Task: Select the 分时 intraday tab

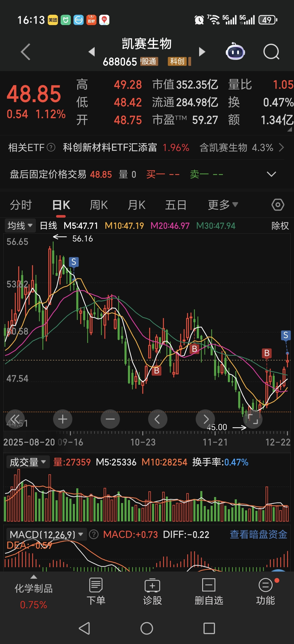Action: [21, 205]
